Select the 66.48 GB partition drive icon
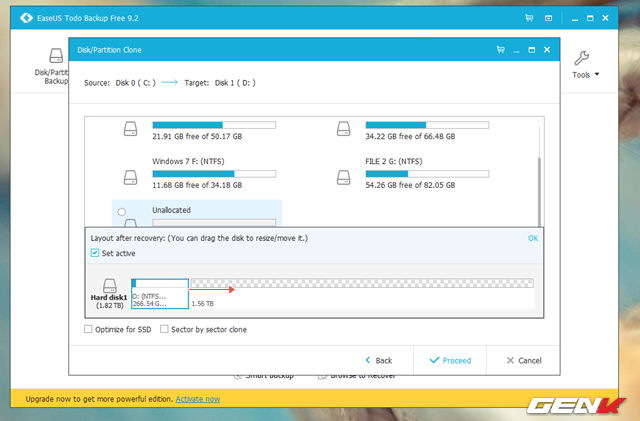 pos(344,129)
